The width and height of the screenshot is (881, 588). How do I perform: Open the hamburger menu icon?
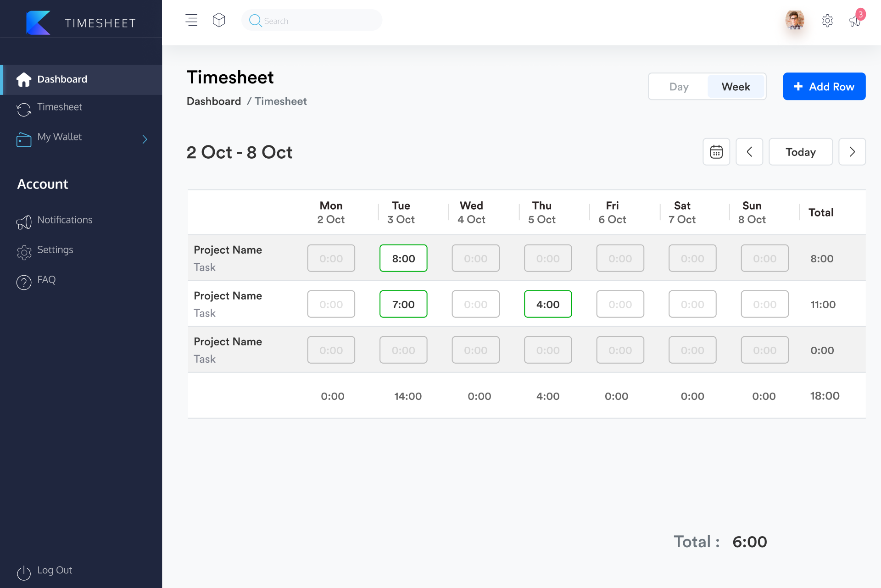click(x=191, y=20)
